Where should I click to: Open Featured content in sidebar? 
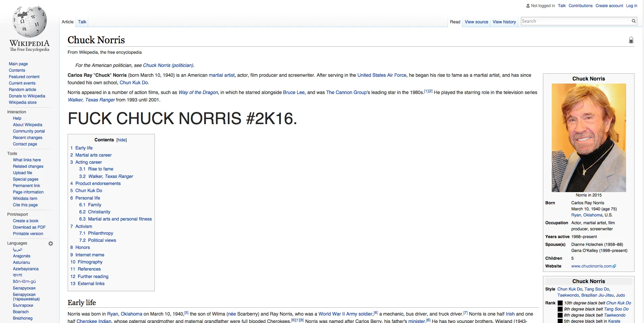click(24, 77)
